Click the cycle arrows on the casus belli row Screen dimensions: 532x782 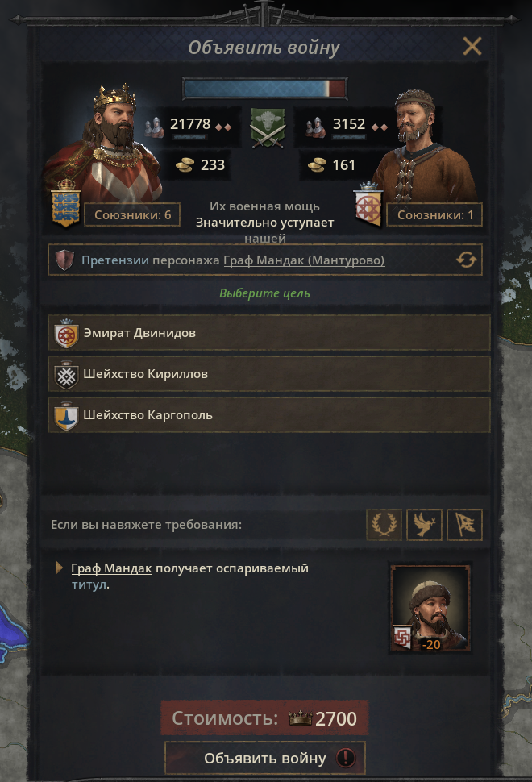(x=466, y=260)
